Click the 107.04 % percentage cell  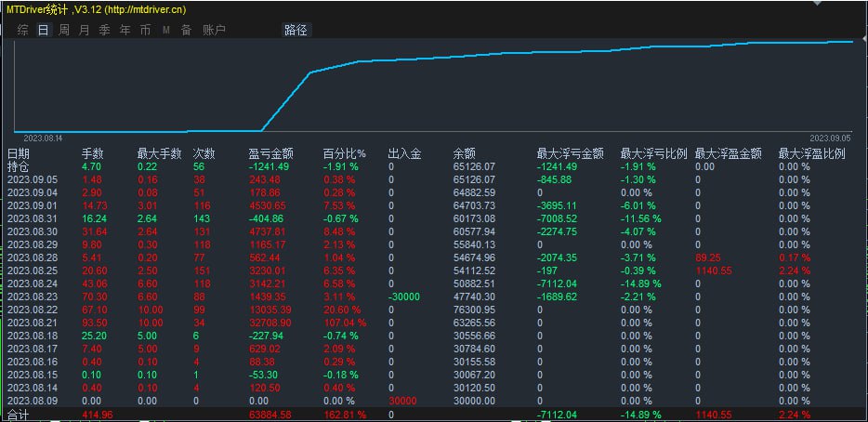coord(345,323)
